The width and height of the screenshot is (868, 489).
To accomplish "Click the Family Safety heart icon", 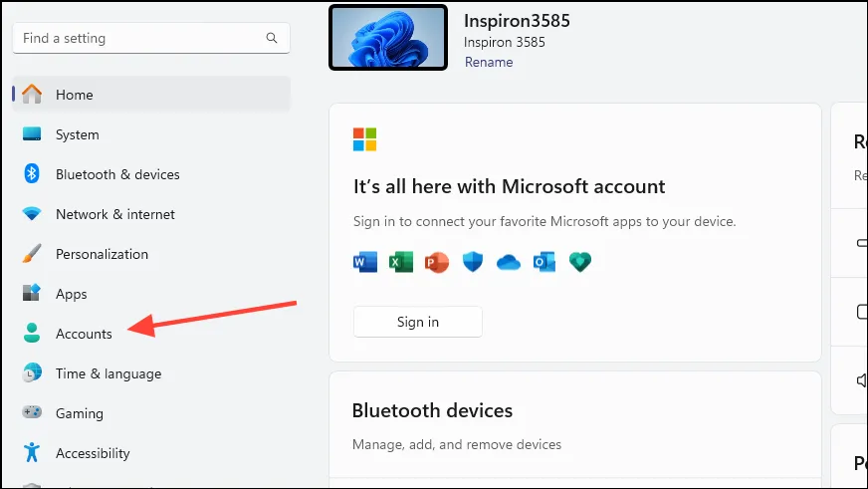I will pyautogui.click(x=580, y=262).
